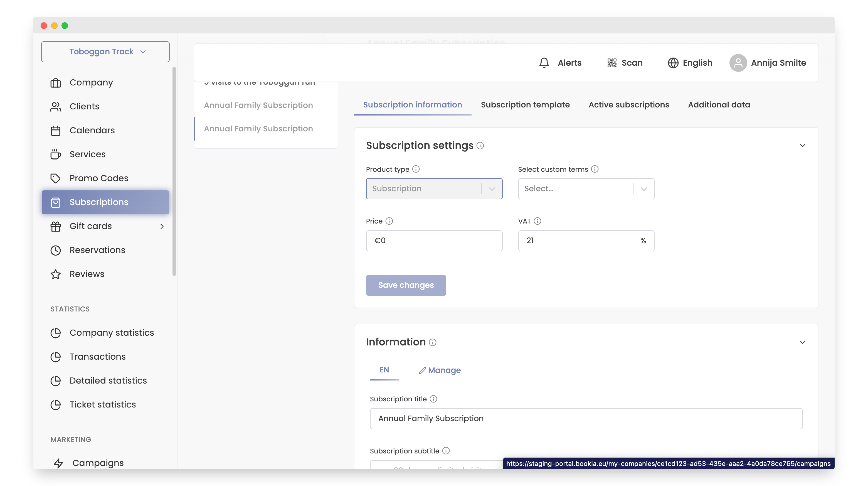The height and width of the screenshot is (486, 868).
Task: Switch to the Active subscriptions tab
Action: (x=629, y=105)
